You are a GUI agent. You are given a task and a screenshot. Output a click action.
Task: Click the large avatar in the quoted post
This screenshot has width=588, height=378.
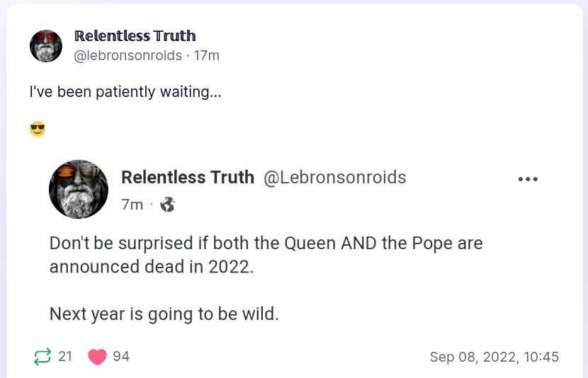tap(79, 189)
